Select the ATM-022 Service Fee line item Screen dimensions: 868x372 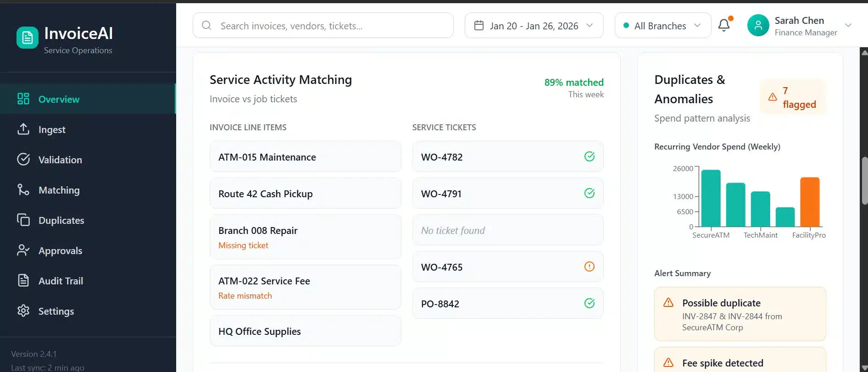coord(305,287)
